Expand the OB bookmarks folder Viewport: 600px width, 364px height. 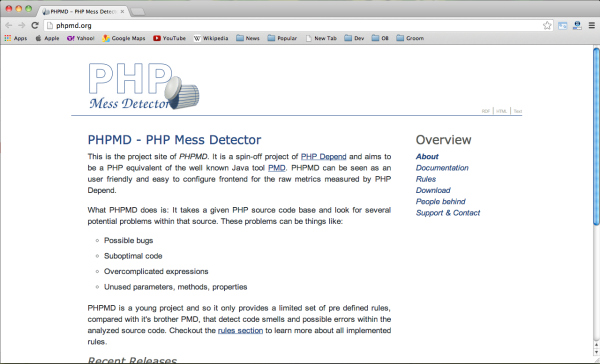click(380, 38)
